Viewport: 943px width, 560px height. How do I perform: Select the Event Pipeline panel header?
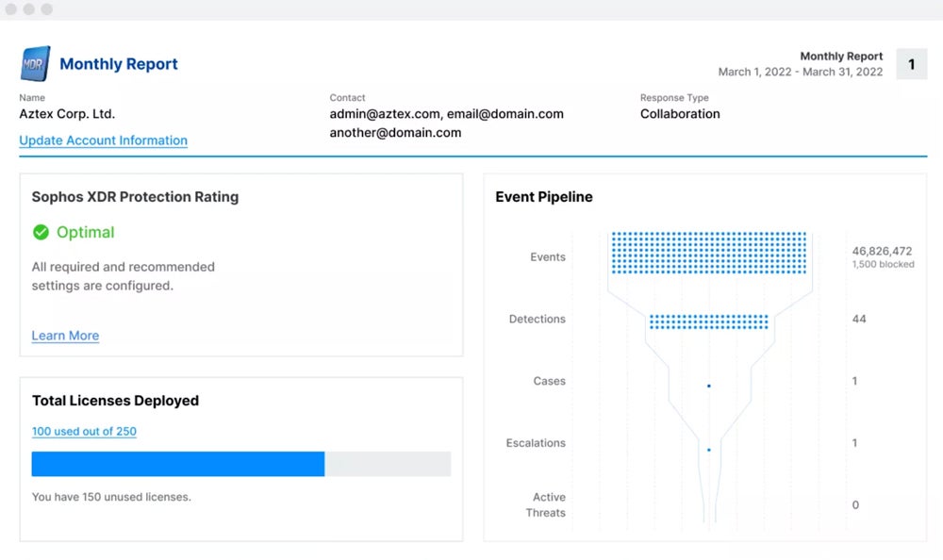pyautogui.click(x=544, y=197)
